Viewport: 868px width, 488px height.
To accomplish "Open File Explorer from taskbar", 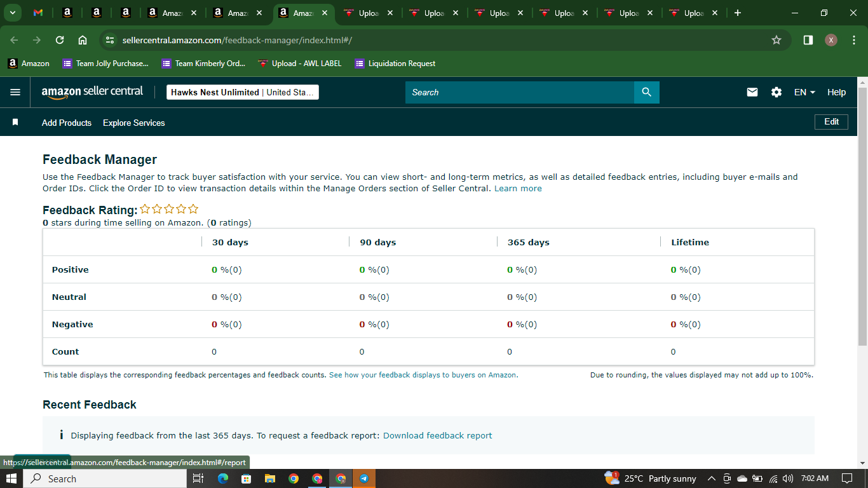I will click(270, 478).
